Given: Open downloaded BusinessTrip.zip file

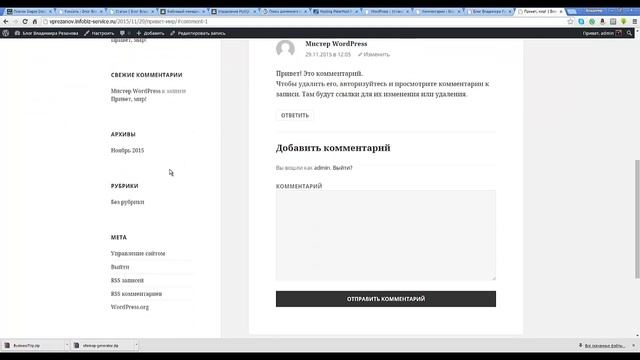Looking at the screenshot, I should 33,345.
